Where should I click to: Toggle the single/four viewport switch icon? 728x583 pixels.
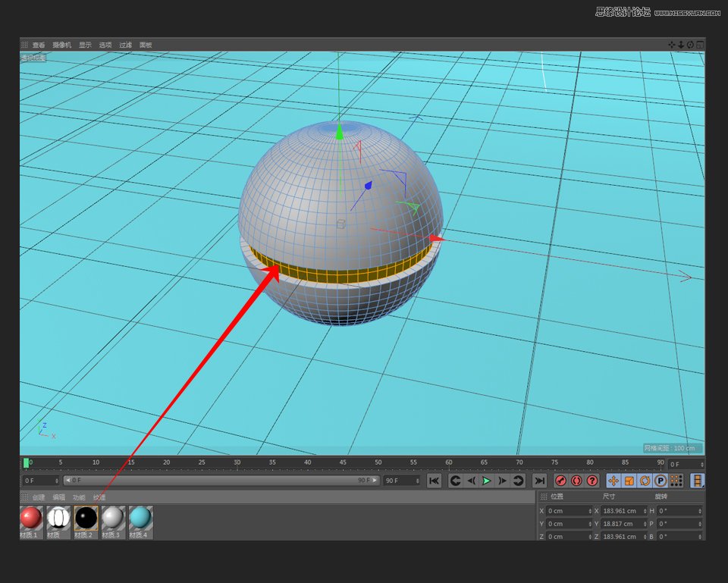point(699,44)
